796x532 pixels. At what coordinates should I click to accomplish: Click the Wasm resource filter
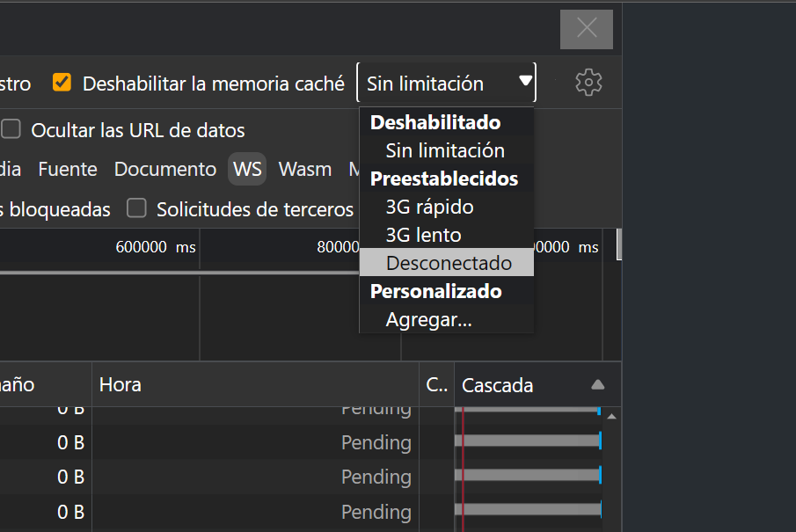[304, 169]
